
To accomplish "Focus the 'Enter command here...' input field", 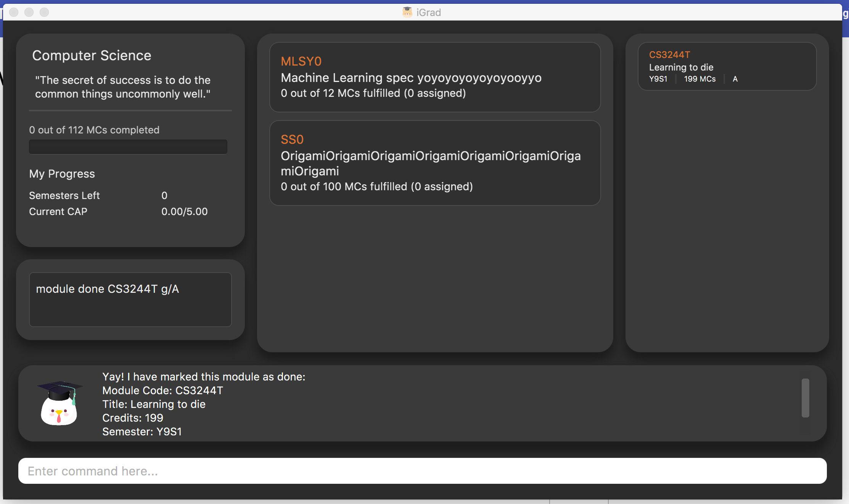I will (x=423, y=471).
